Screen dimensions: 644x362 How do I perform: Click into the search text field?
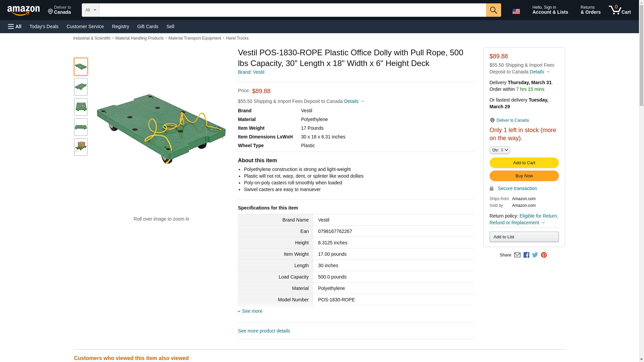point(292,10)
